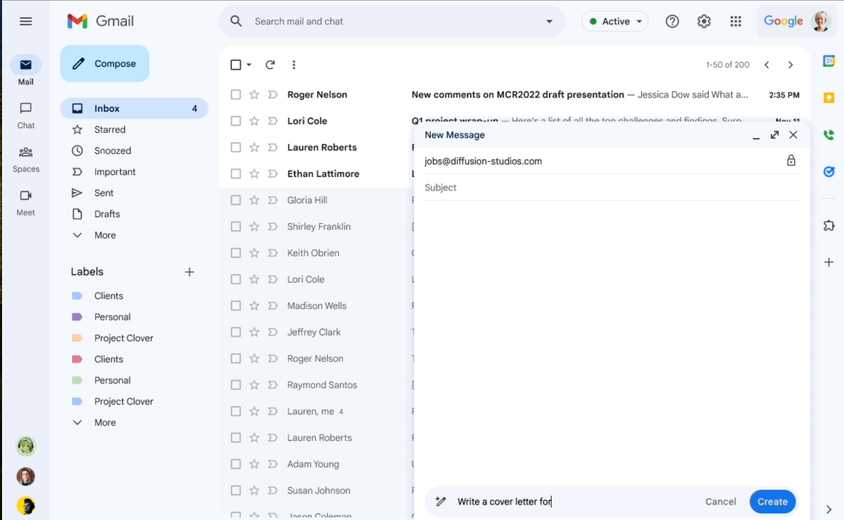
Task: Open the first Personal label with purple tag
Action: click(112, 317)
